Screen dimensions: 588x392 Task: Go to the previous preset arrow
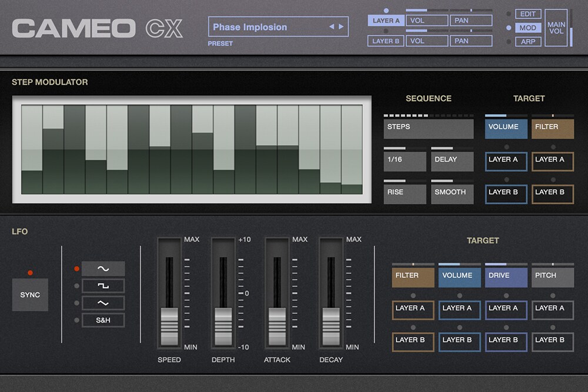point(331,27)
